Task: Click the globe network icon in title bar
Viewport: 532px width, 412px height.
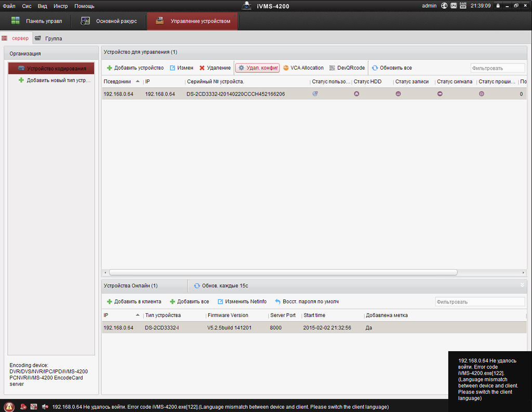Action: 444,6
